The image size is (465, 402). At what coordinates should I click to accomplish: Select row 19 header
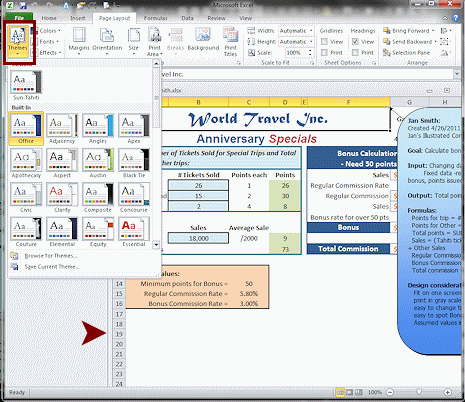119,334
